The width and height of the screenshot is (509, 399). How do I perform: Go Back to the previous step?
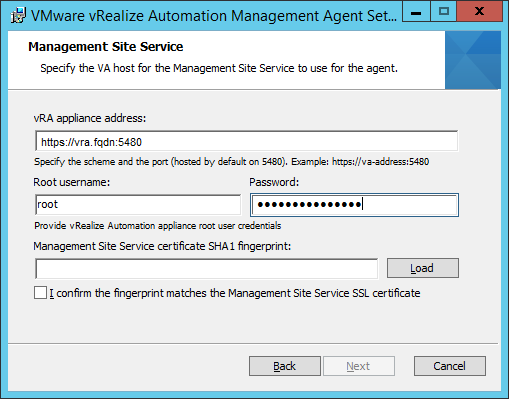285,366
